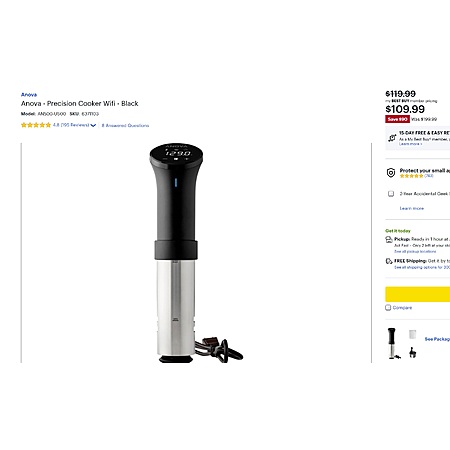The height and width of the screenshot is (450, 450).
Task: Click the five-star product rating
Action: tap(36, 125)
